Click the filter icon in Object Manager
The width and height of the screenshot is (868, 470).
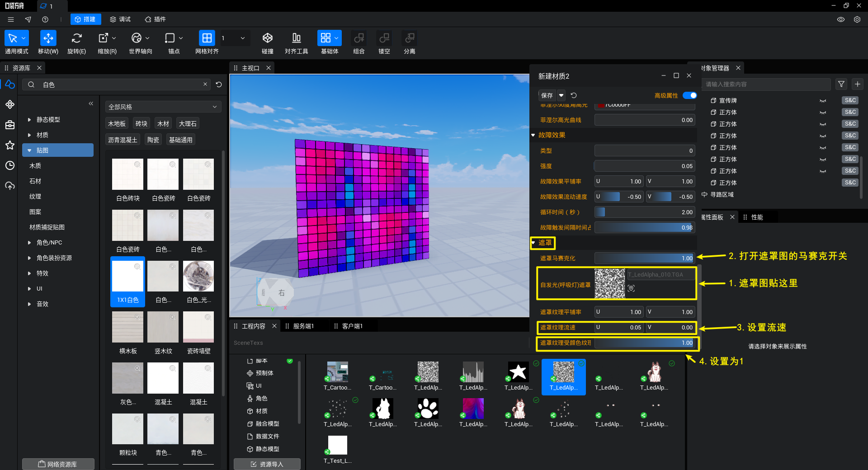click(x=841, y=84)
